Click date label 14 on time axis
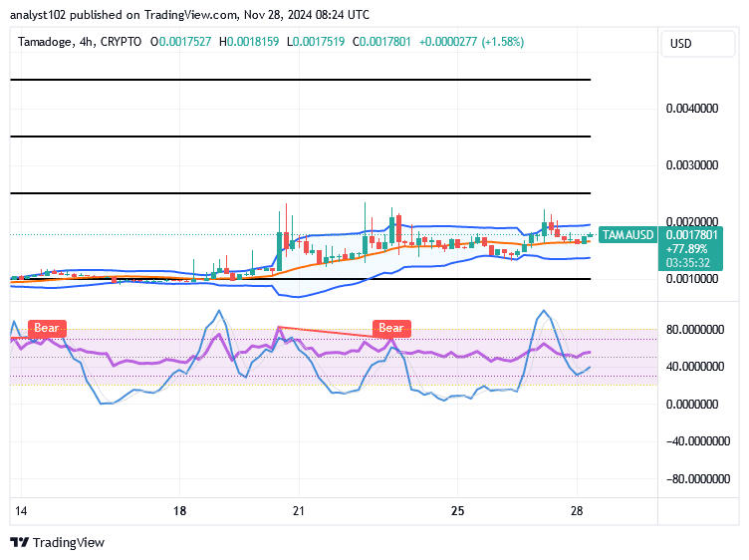 point(21,511)
